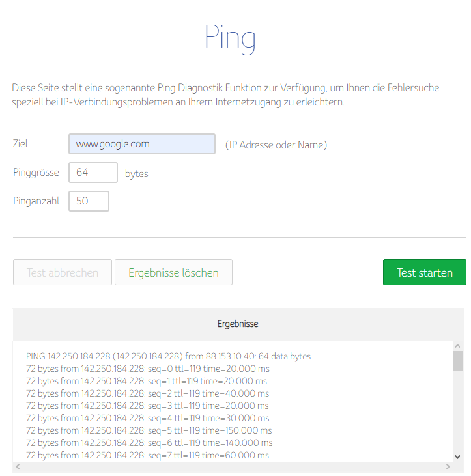Viewport: 471px width, 476px height.
Task: Click the Ergebnisse löschen button
Action: 173,273
